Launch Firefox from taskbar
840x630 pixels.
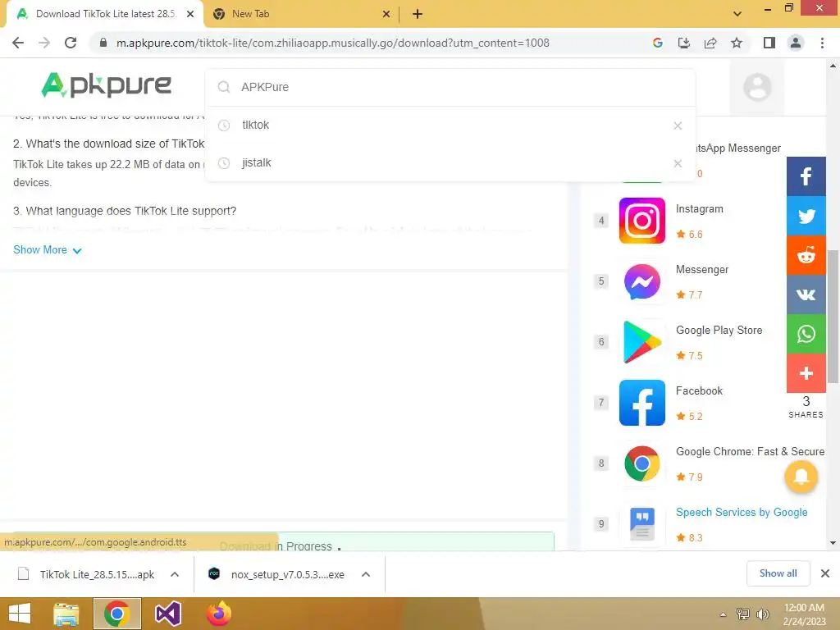pos(218,614)
